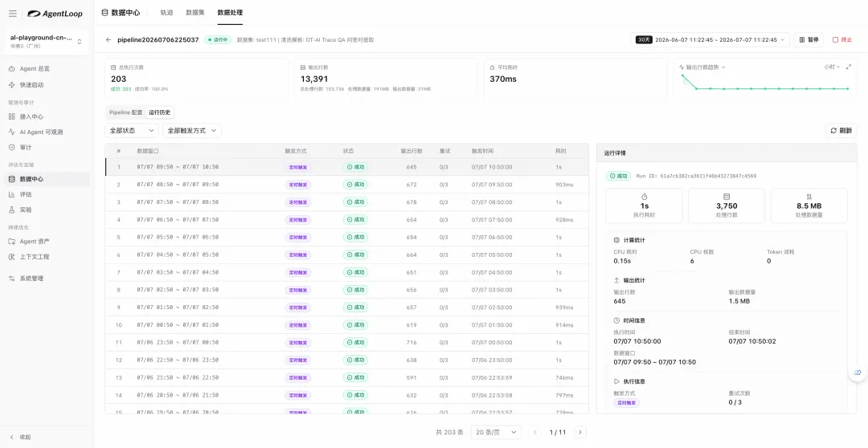Click the 1 / 11 page indicator

[558, 432]
